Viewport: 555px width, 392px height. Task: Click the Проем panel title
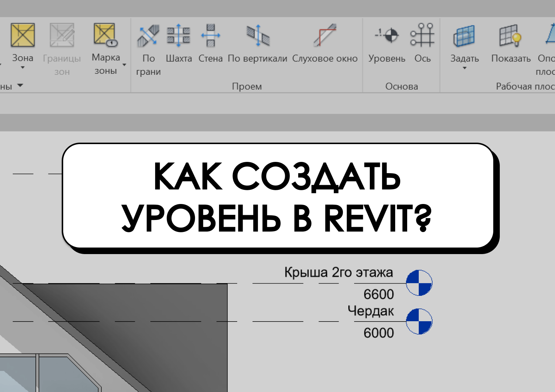[247, 86]
